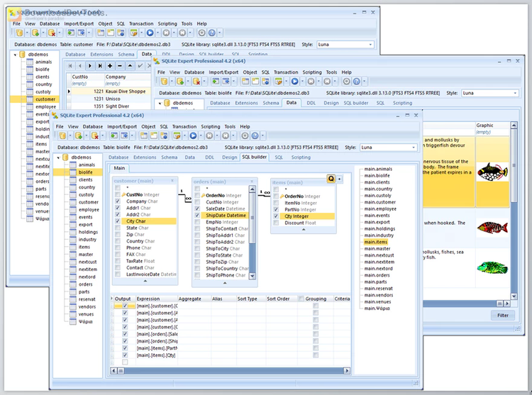The height and width of the screenshot is (395, 532).
Task: Click the Import data icon in front window toolbar
Action: tap(114, 135)
